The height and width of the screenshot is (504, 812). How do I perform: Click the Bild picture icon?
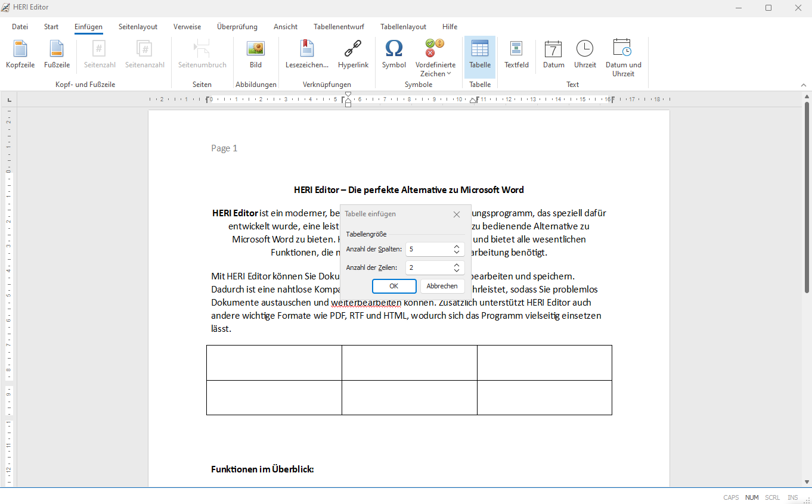click(x=256, y=48)
